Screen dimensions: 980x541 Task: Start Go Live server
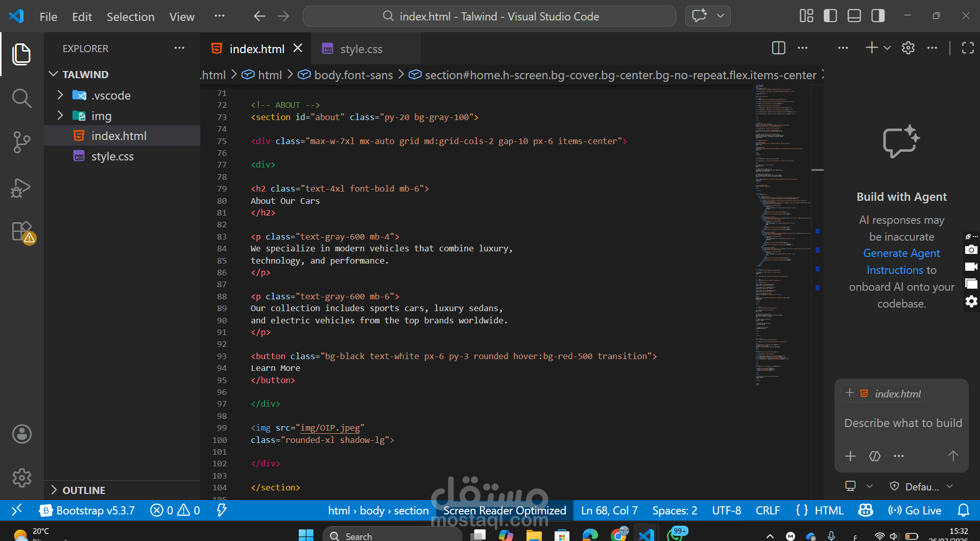915,510
